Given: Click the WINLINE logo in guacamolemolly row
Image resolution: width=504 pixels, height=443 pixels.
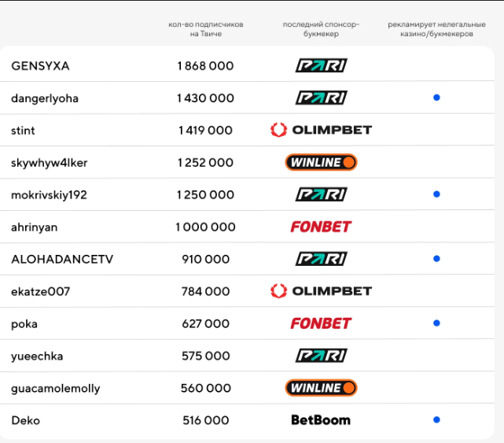Looking at the screenshot, I should click(321, 388).
